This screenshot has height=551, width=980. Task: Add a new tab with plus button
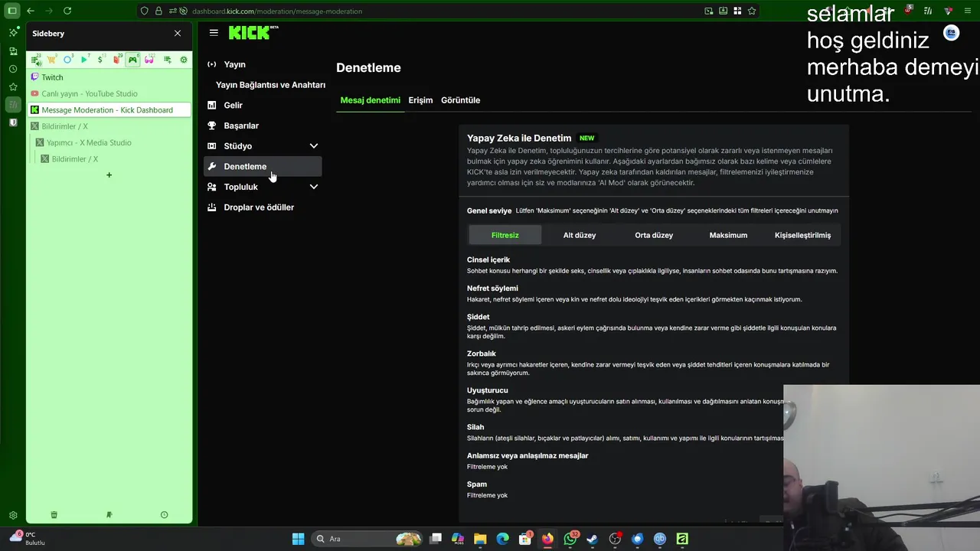[x=109, y=175]
